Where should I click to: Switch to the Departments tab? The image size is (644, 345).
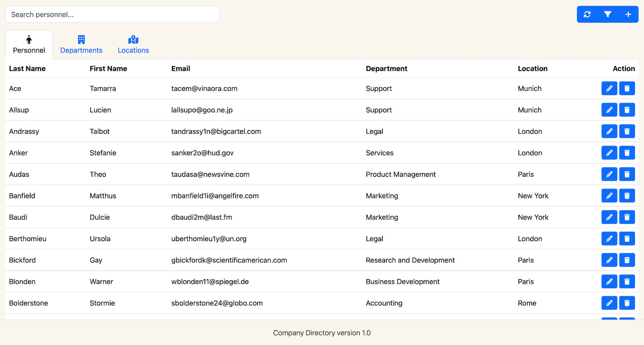click(x=81, y=45)
